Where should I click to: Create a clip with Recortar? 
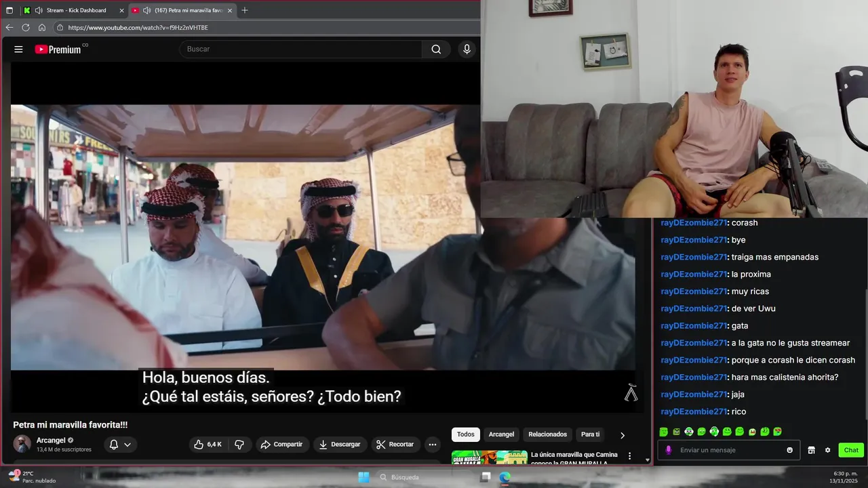pyautogui.click(x=395, y=445)
